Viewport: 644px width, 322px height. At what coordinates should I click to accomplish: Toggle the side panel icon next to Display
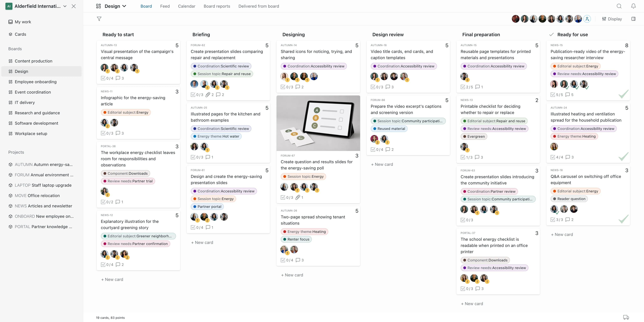click(633, 19)
